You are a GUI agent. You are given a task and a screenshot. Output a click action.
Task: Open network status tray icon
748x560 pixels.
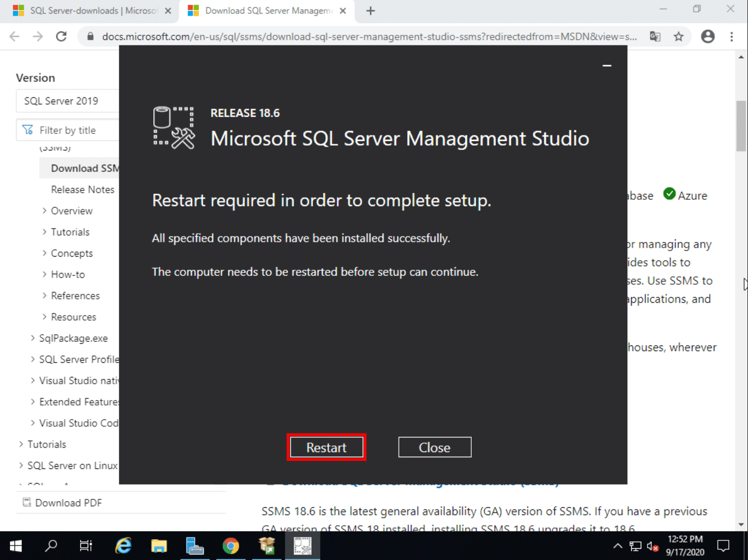635,546
